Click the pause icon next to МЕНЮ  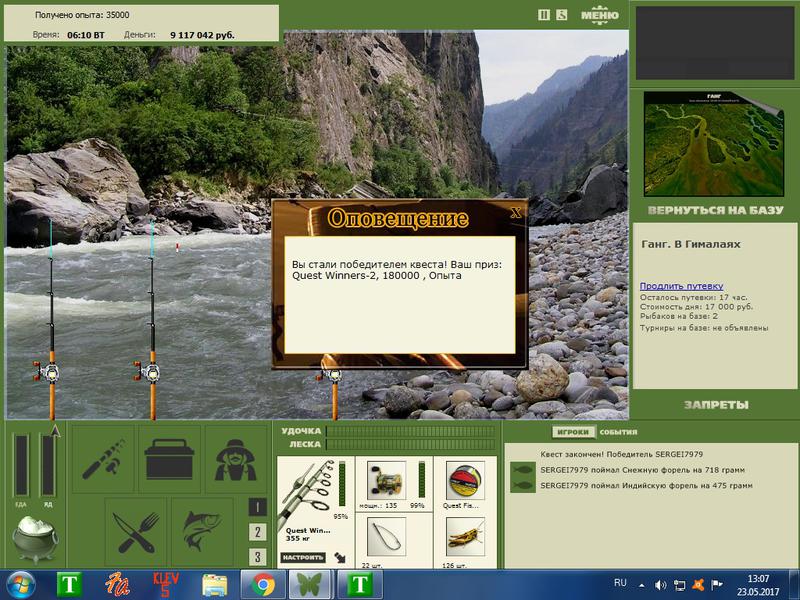544,15
